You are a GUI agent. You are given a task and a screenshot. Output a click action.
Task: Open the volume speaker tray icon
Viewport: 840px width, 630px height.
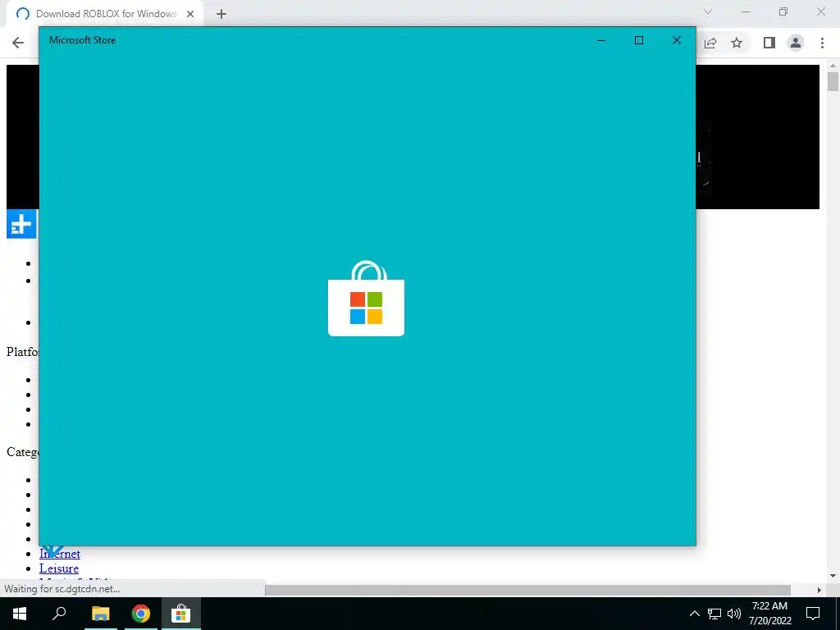[734, 614]
